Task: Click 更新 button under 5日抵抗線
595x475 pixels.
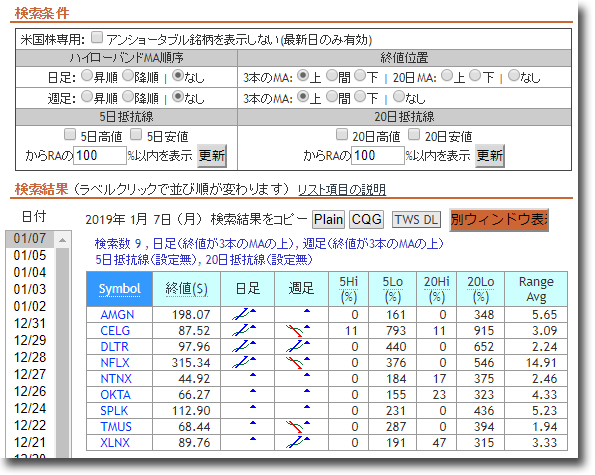Action: [x=212, y=156]
